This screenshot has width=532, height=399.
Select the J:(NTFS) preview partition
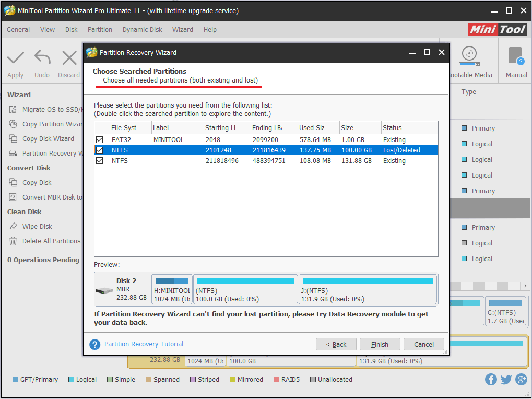tap(368, 289)
